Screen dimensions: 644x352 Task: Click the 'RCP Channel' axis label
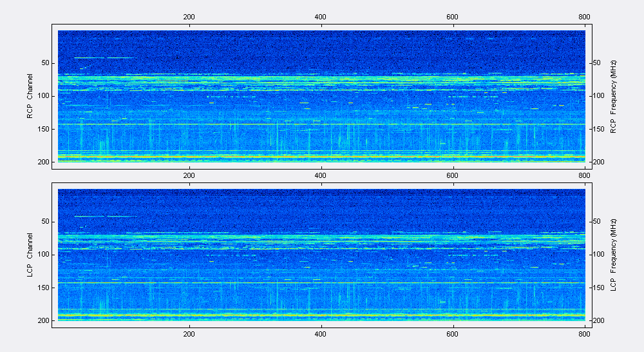click(30, 96)
